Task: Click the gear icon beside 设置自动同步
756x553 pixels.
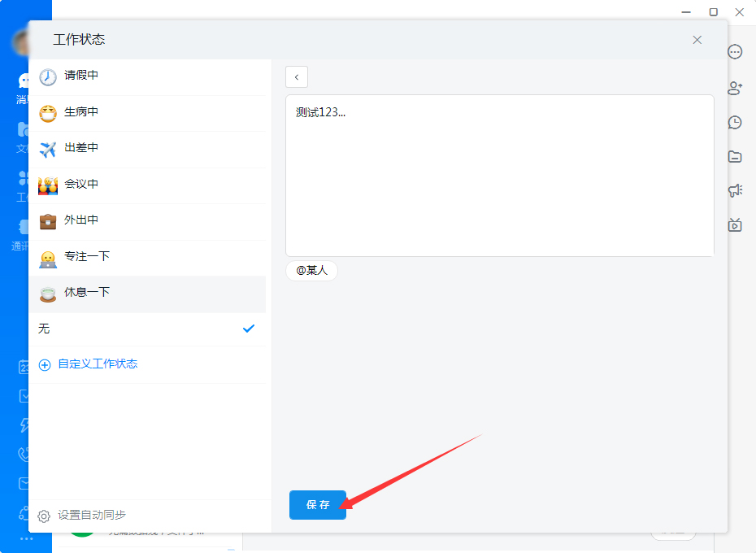Action: click(x=45, y=515)
